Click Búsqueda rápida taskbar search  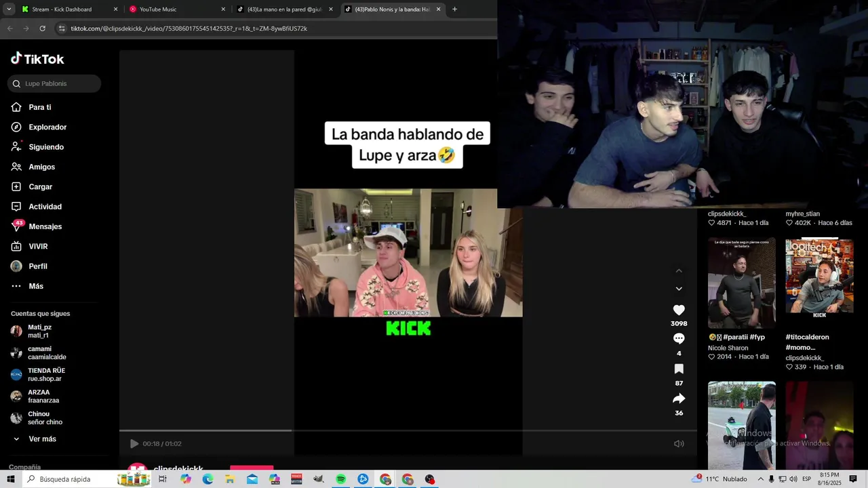coord(87,479)
